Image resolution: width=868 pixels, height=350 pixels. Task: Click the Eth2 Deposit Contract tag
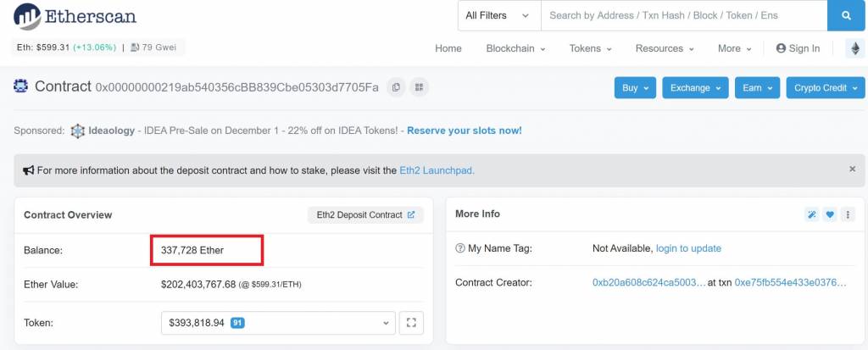click(x=365, y=215)
